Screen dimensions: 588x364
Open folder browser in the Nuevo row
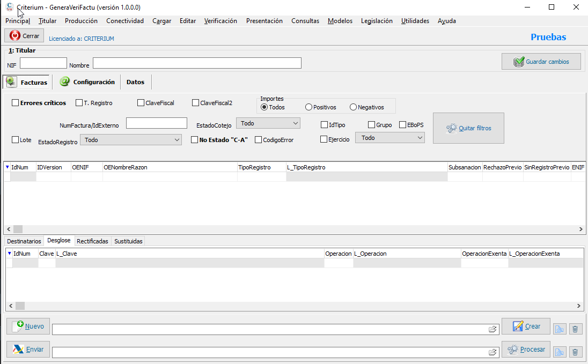tap(493, 329)
